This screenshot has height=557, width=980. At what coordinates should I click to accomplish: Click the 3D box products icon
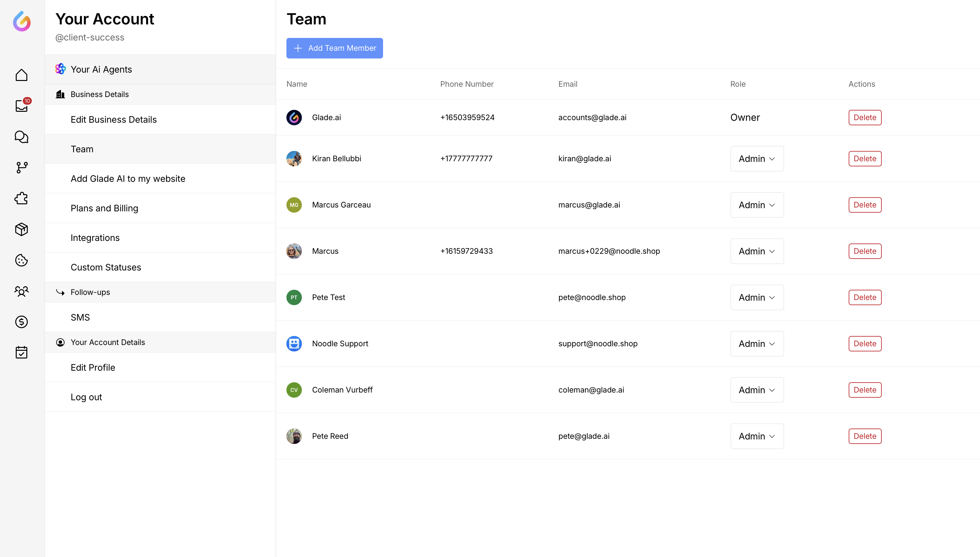(22, 229)
